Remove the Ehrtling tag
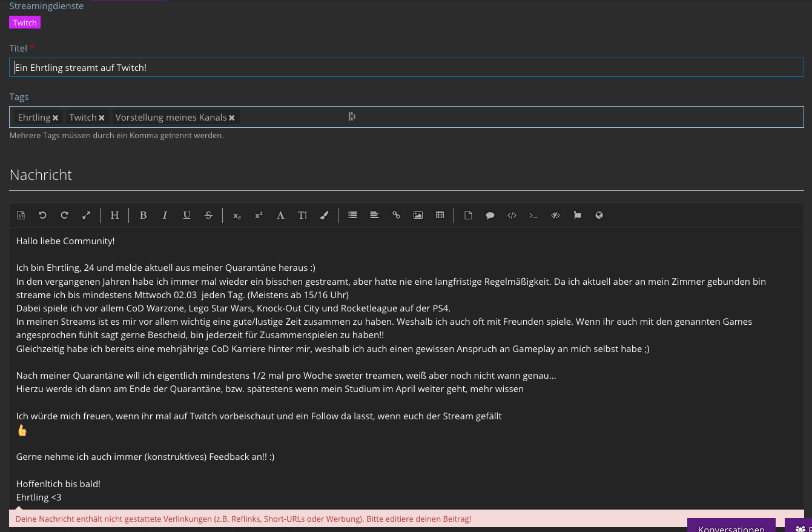 [x=56, y=118]
